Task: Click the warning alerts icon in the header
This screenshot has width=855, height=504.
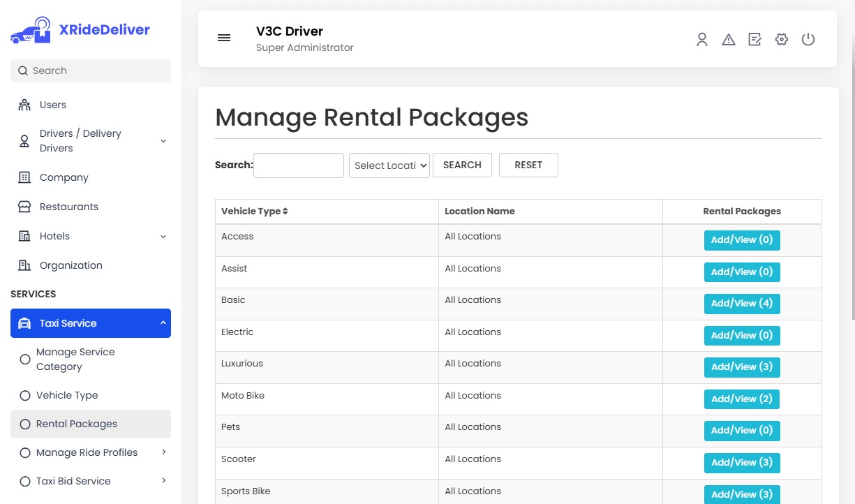Action: 728,40
